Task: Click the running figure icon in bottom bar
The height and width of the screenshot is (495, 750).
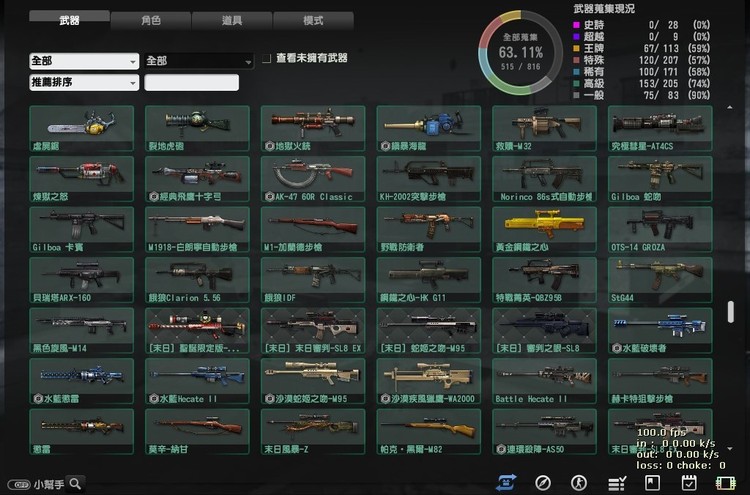Action: (x=579, y=483)
